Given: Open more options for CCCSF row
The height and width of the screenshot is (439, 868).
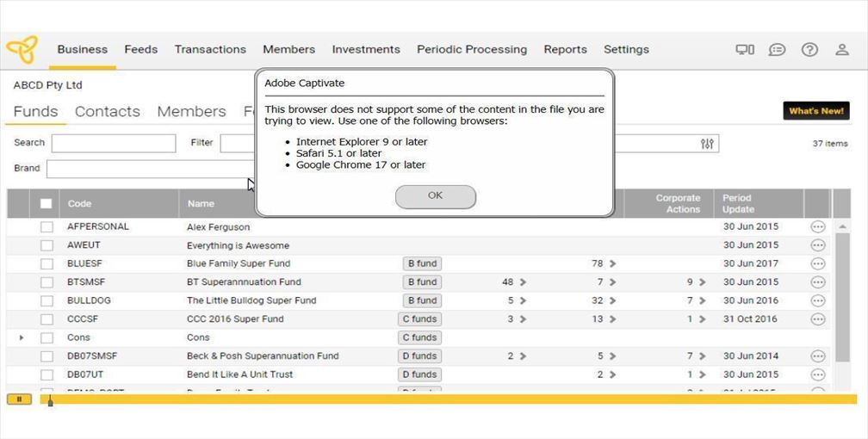Looking at the screenshot, I should tap(818, 319).
